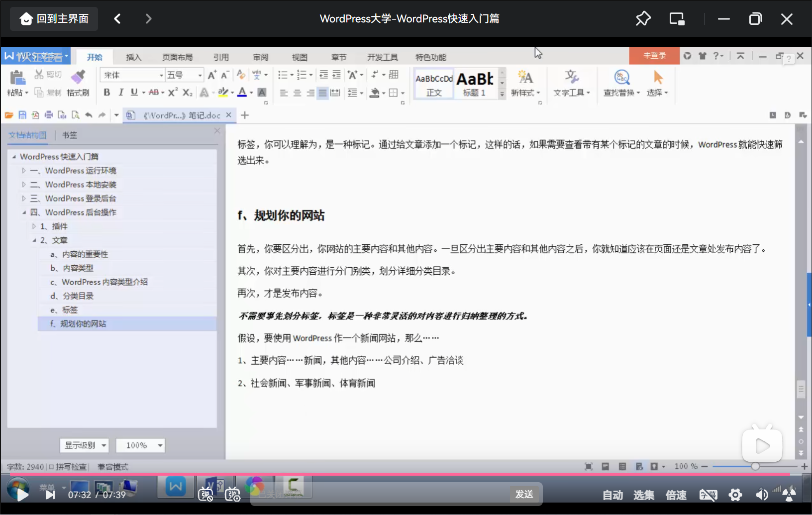Click the Copy (复制) icon
This screenshot has width=812, height=515.
pyautogui.click(x=39, y=92)
